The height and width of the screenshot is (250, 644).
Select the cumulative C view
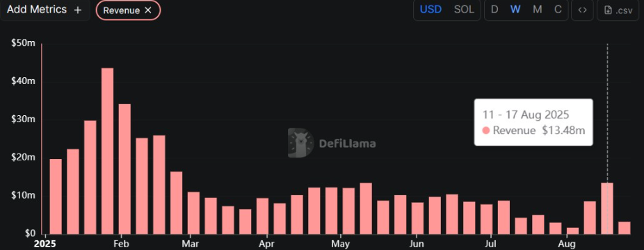point(558,10)
